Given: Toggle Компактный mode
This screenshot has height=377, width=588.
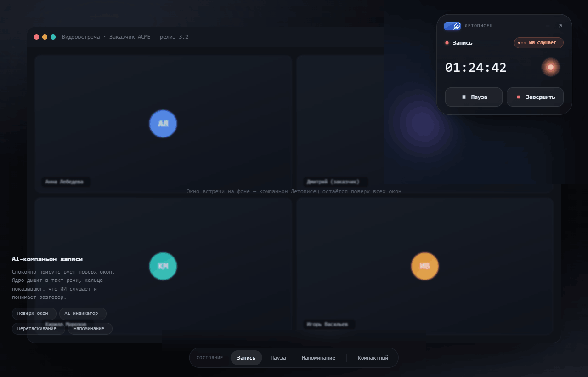Looking at the screenshot, I should pyautogui.click(x=373, y=358).
